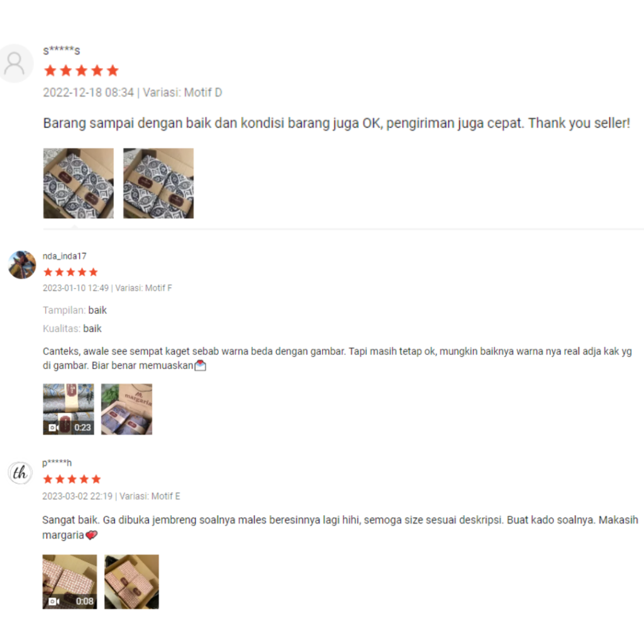The height and width of the screenshot is (644, 644).
Task: Click the 'Variasi: Motif E' label
Action: point(150,496)
